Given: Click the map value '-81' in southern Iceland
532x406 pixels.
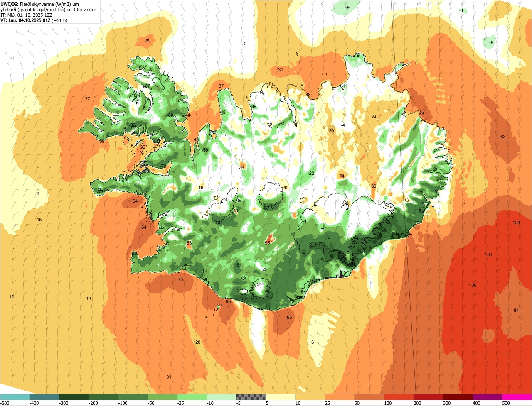Looking at the screenshot, I should 238,265.
